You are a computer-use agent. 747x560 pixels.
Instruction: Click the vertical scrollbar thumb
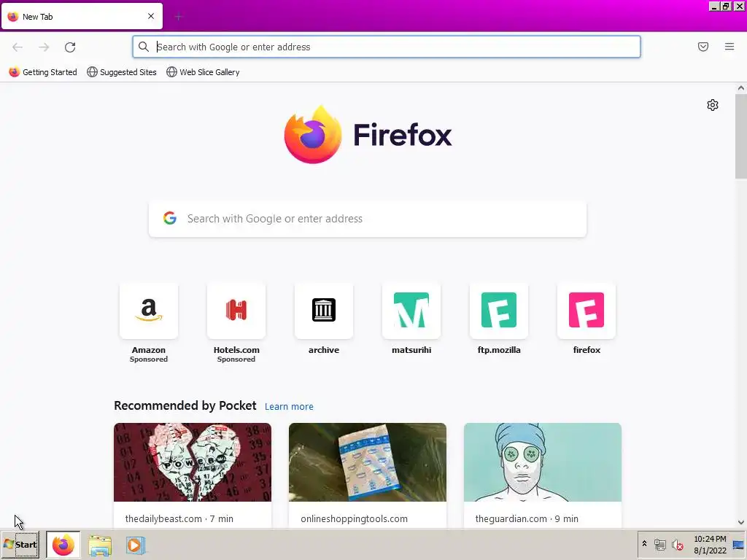click(741, 136)
